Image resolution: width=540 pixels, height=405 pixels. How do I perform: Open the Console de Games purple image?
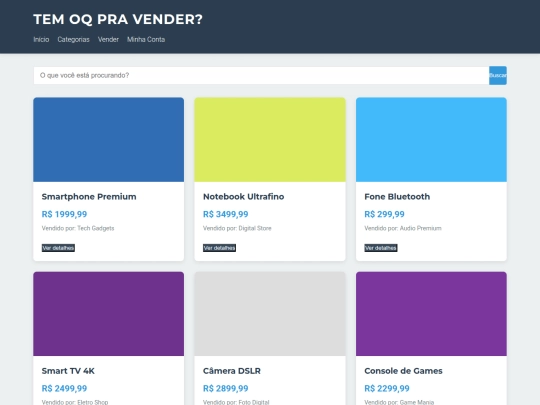[x=431, y=314]
